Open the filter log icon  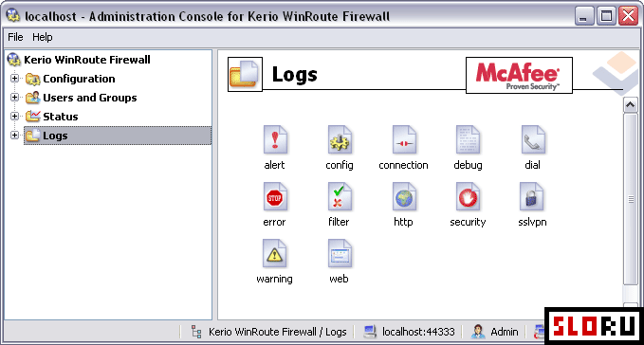pos(340,197)
